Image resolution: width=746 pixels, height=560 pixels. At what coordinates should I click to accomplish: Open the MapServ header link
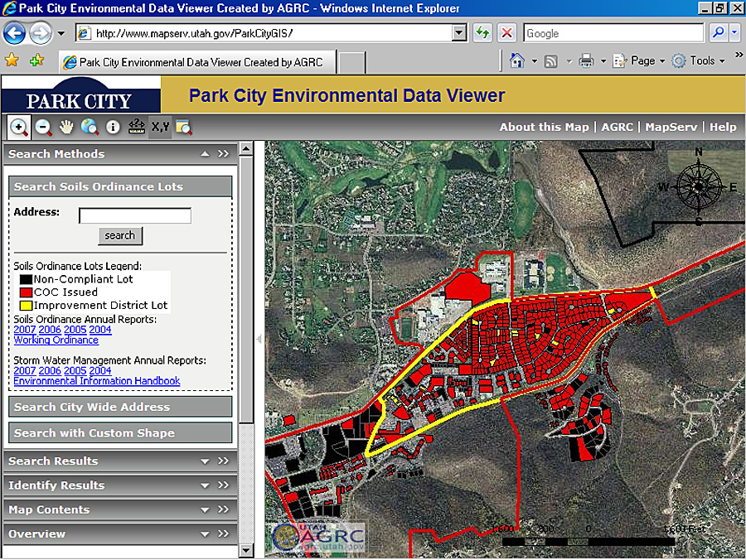click(x=671, y=127)
